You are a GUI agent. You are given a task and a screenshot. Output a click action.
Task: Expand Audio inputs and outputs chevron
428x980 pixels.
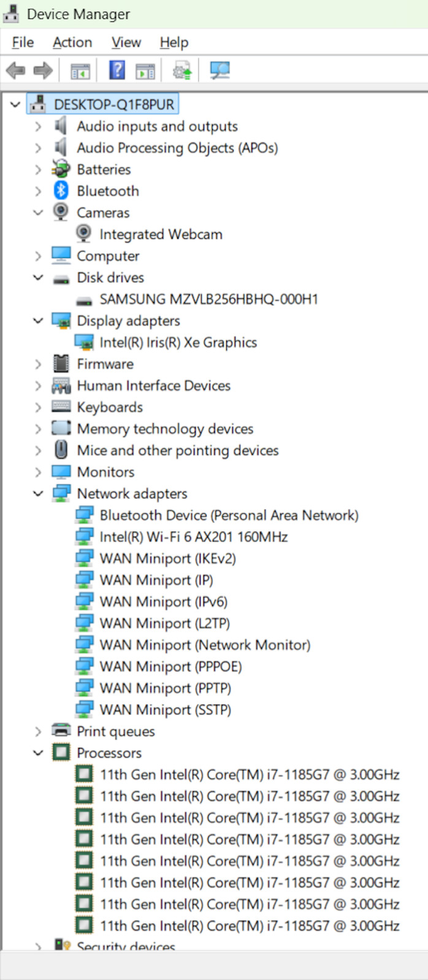(38, 126)
